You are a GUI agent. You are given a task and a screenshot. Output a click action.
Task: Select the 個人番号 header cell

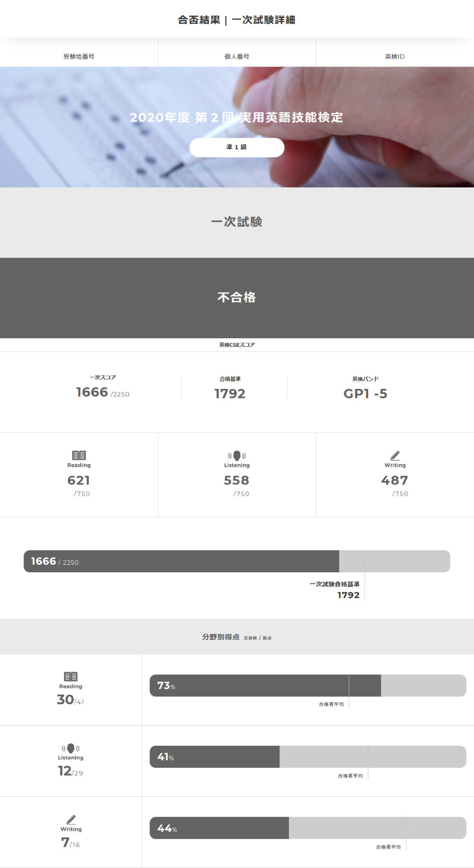pyautogui.click(x=236, y=57)
